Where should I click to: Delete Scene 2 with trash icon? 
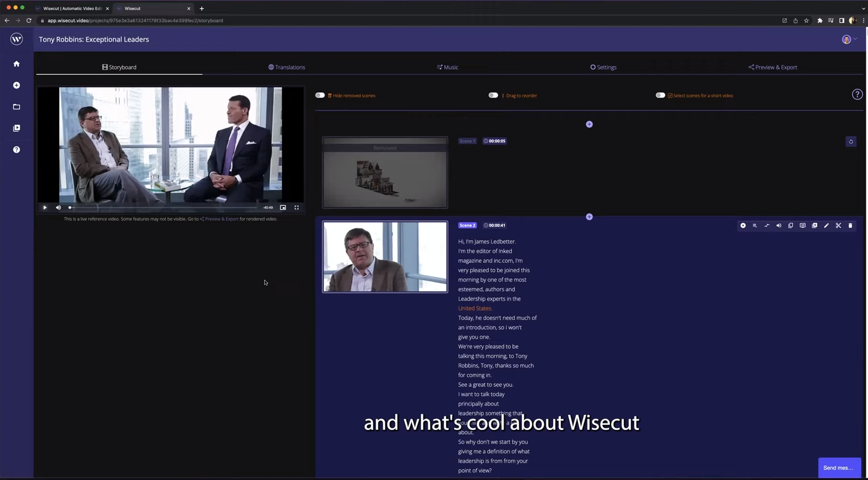[850, 226]
